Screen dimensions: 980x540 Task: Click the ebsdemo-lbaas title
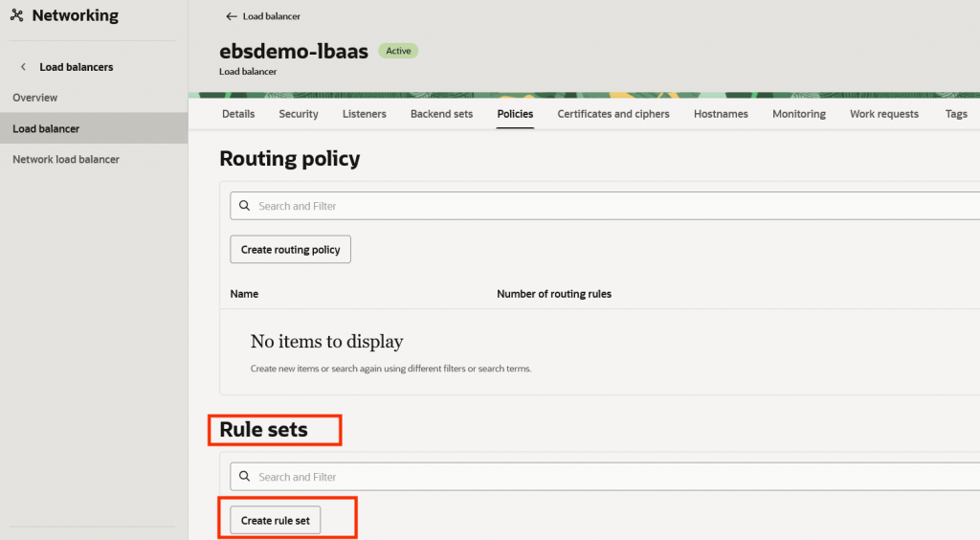[294, 51]
